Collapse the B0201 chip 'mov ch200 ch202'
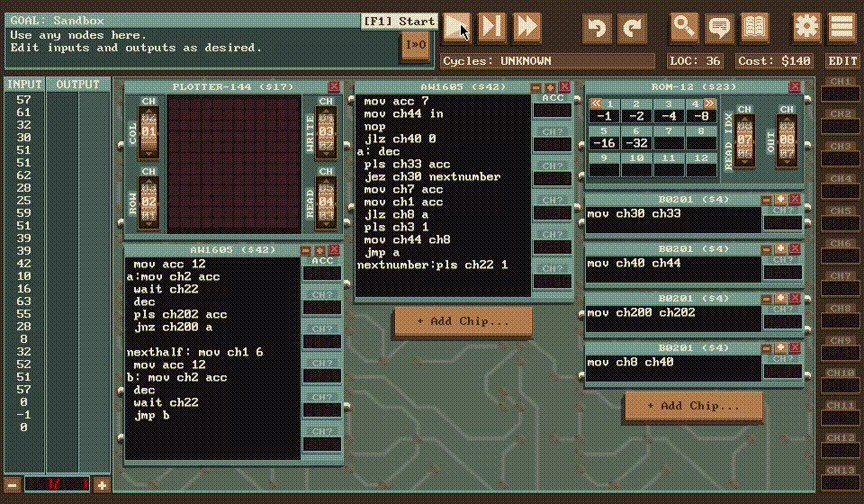Viewport: 864px width, 504px height. click(766, 299)
